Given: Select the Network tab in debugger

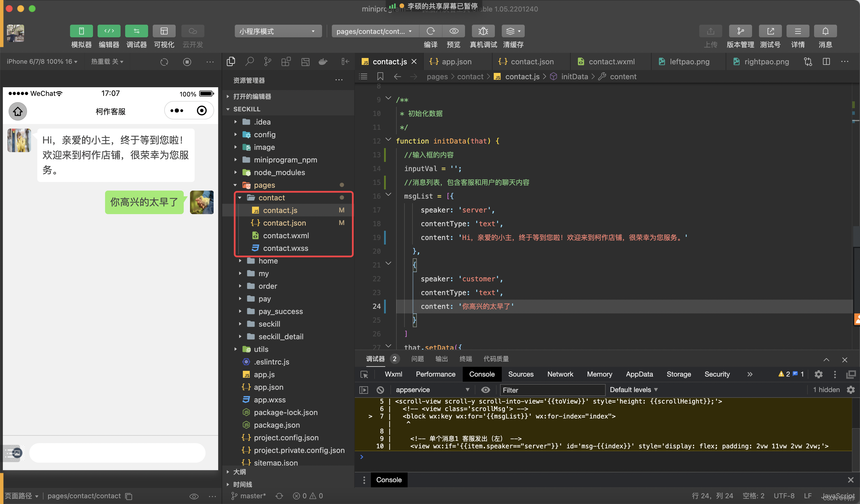Looking at the screenshot, I should coord(560,374).
